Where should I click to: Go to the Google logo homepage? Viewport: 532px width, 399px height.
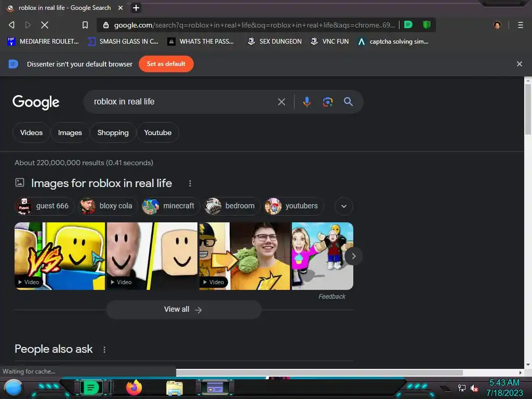(36, 102)
